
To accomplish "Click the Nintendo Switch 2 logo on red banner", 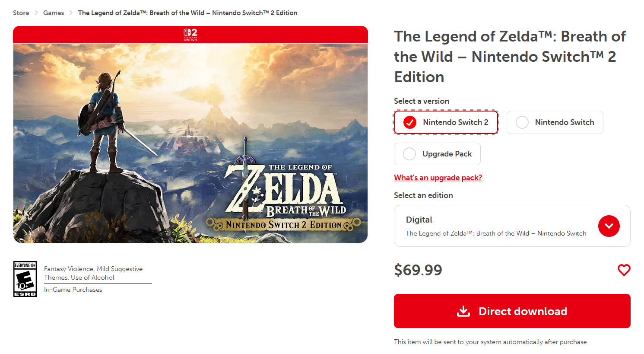I will click(x=190, y=35).
